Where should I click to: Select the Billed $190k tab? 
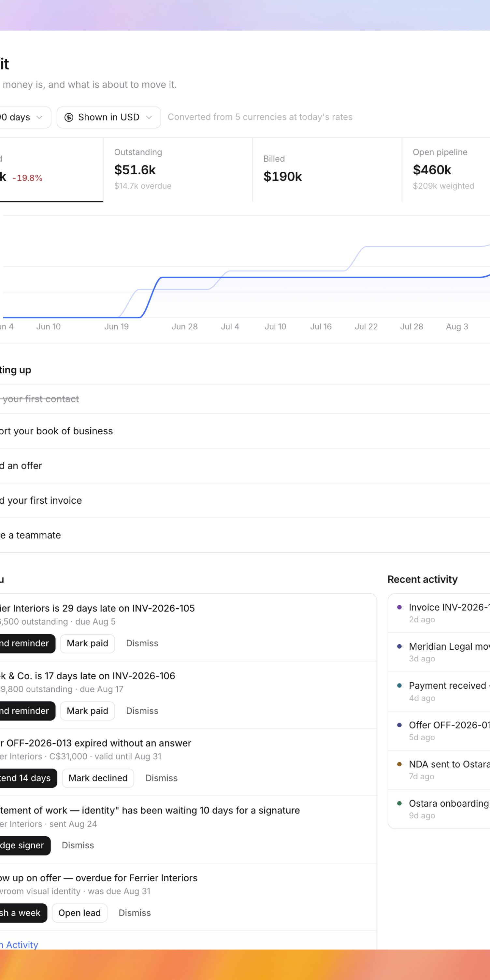(x=327, y=170)
